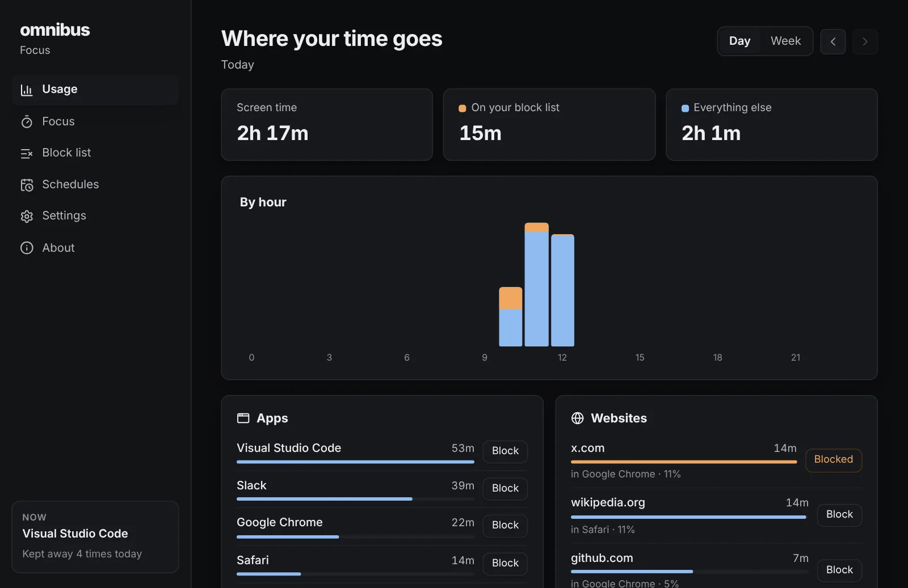Block Visual Studio Code app

pos(505,451)
